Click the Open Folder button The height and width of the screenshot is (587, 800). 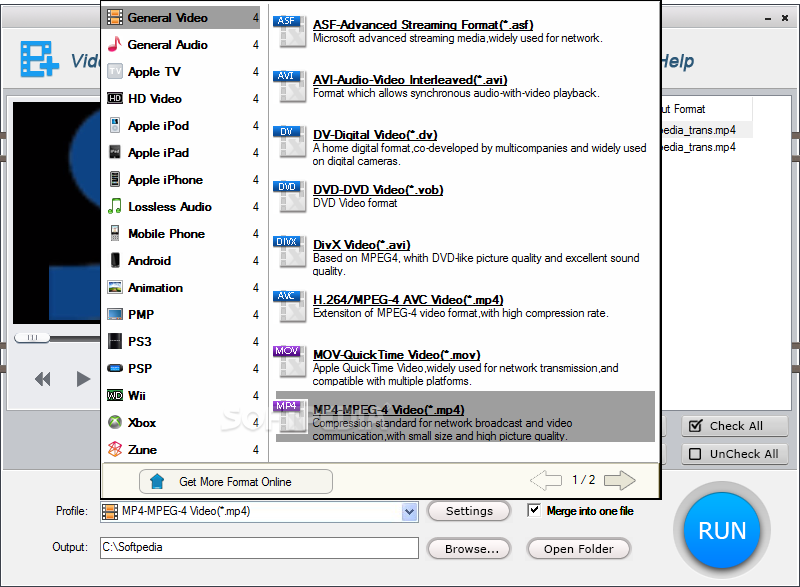point(579,549)
